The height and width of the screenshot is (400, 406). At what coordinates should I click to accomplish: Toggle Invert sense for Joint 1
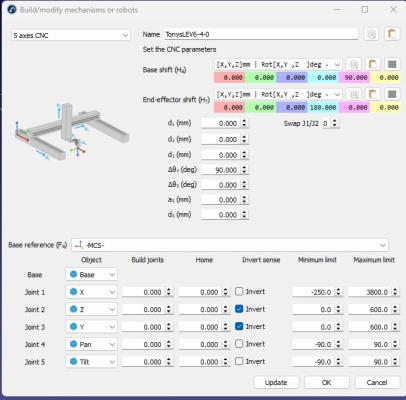[239, 292]
